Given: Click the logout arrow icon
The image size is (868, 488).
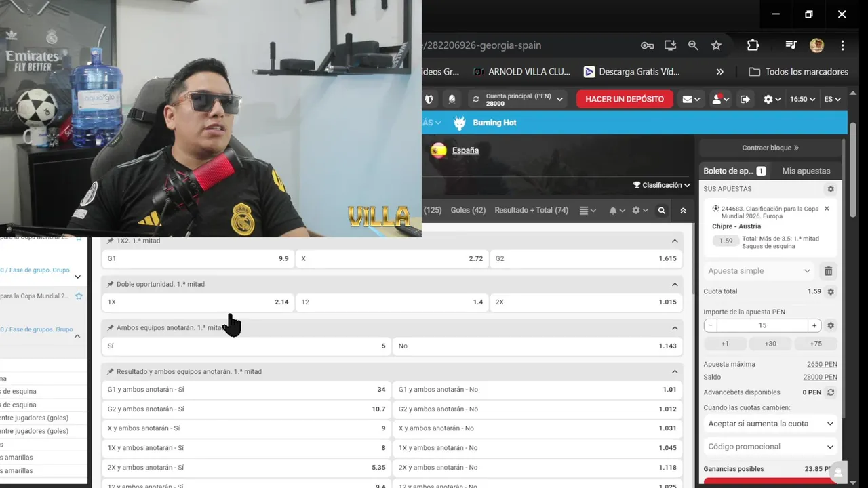Looking at the screenshot, I should point(745,99).
